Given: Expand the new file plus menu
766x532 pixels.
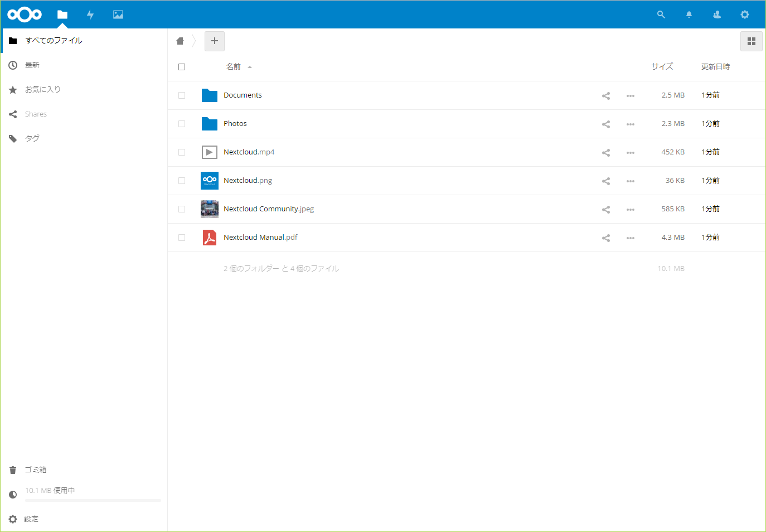Looking at the screenshot, I should (x=215, y=41).
